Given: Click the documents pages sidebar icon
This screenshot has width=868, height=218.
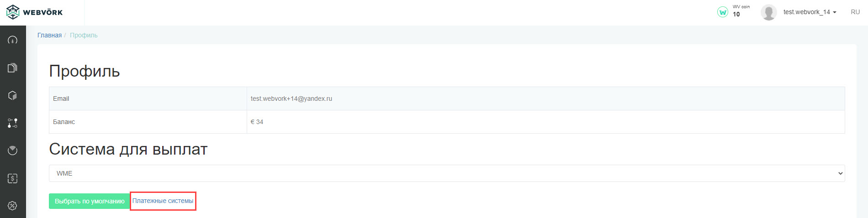Looking at the screenshot, I should point(13,68).
